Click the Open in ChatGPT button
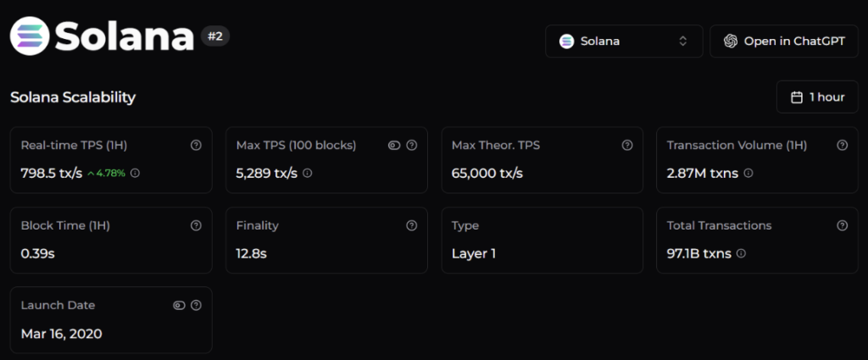The width and height of the screenshot is (868, 360). pos(783,41)
